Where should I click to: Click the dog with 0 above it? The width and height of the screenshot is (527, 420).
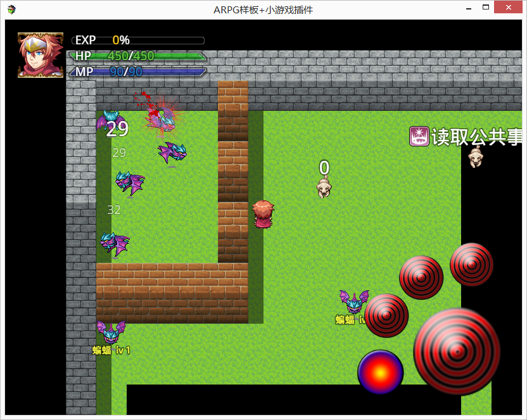point(324,188)
